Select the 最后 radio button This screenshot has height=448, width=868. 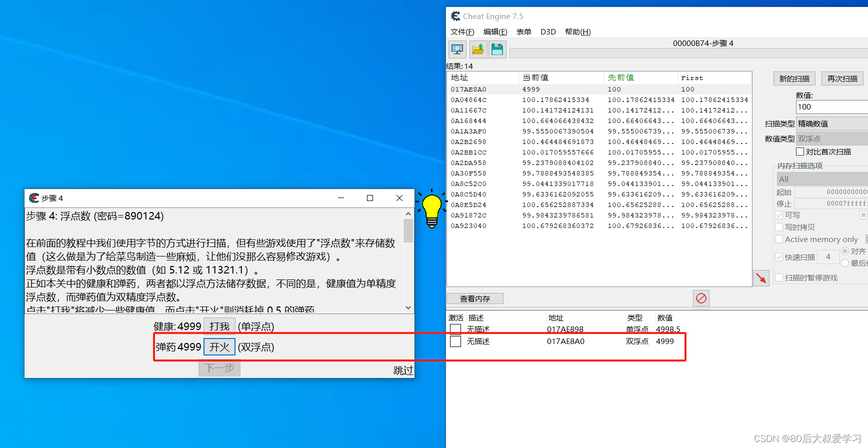pyautogui.click(x=845, y=263)
